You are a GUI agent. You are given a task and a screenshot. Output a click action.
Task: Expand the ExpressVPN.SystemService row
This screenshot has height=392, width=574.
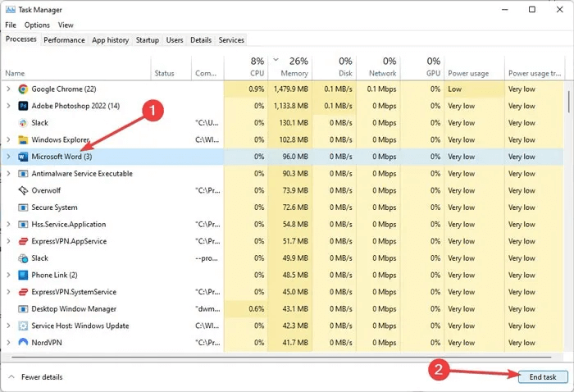tap(8, 292)
